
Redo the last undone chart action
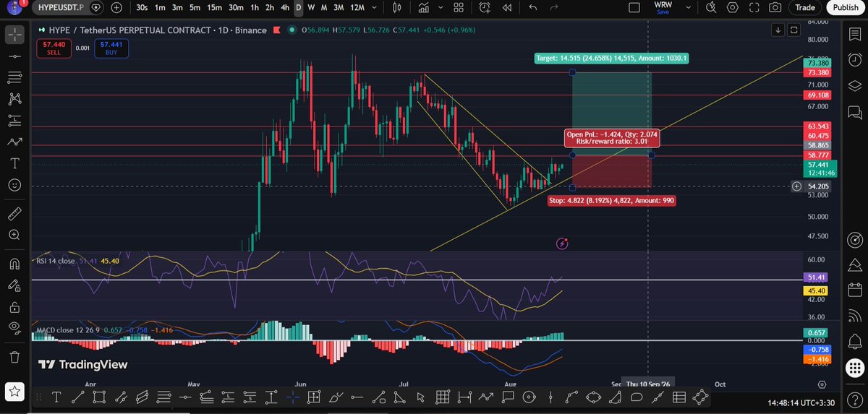[554, 7]
